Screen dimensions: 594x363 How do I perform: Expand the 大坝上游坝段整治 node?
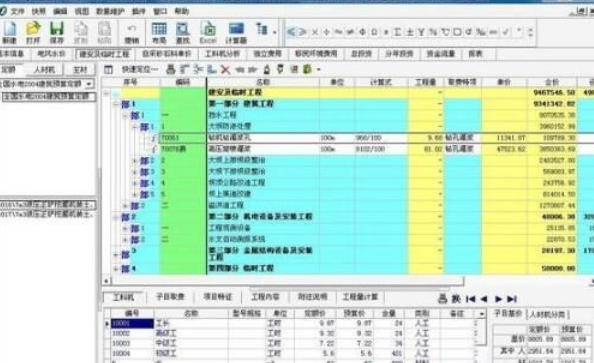coord(135,161)
